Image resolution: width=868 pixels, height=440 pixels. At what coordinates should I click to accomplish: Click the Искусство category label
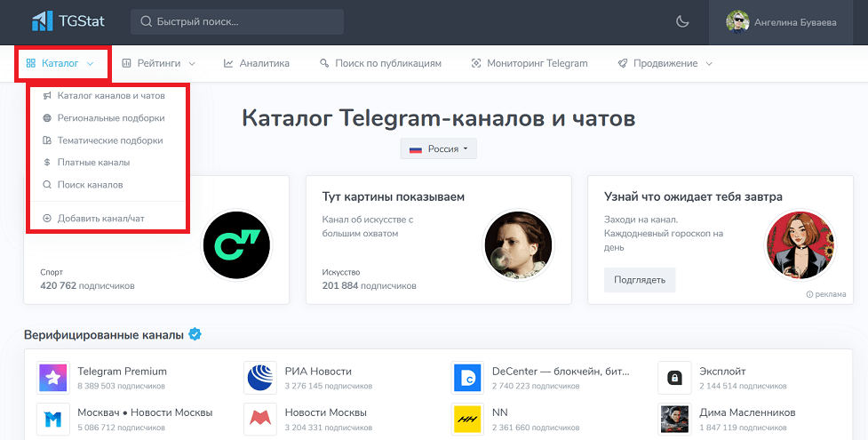(x=341, y=272)
